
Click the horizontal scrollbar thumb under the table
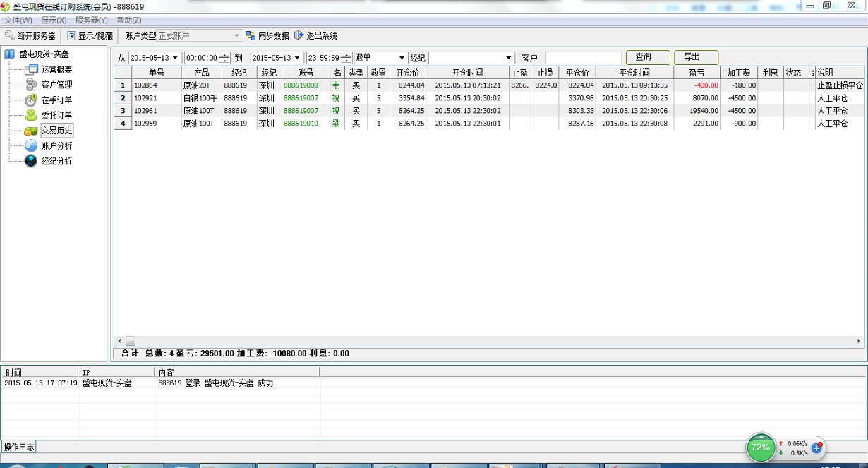coord(131,341)
